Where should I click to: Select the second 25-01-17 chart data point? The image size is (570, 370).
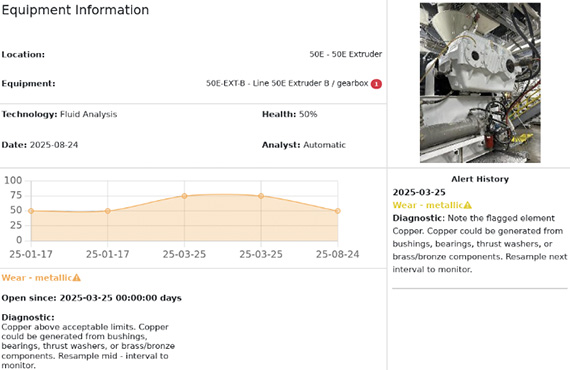point(108,211)
